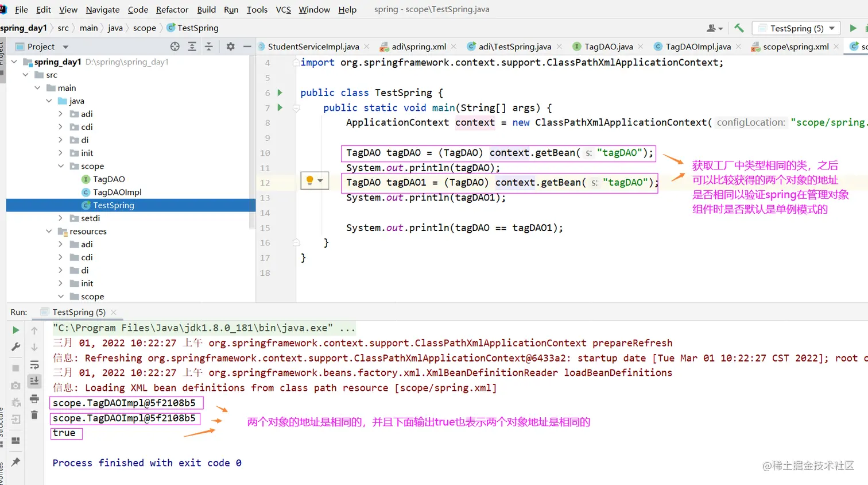Viewport: 868px width, 485px height.
Task: Open the user account icon dropdown
Action: point(715,28)
